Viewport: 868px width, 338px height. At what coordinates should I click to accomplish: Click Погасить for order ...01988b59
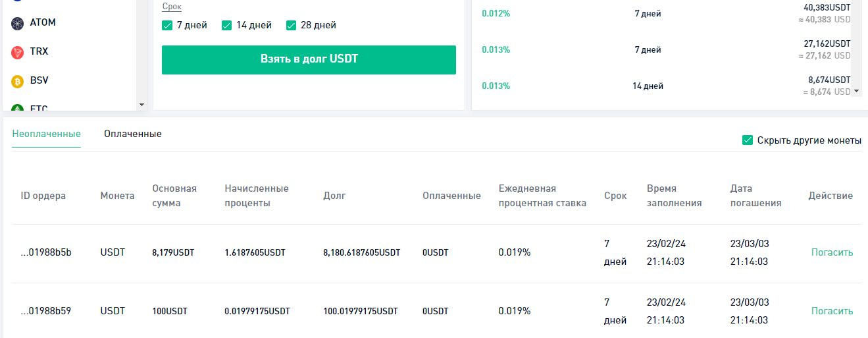click(x=832, y=311)
